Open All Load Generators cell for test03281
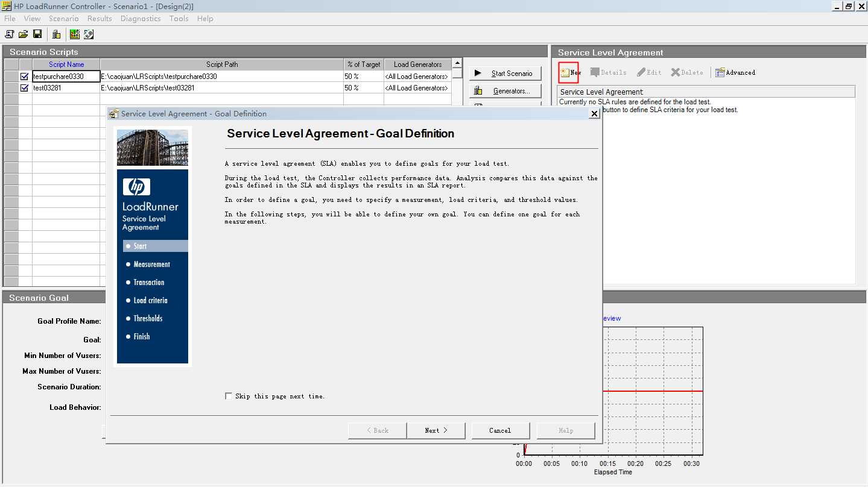The width and height of the screenshot is (868, 487). [417, 88]
